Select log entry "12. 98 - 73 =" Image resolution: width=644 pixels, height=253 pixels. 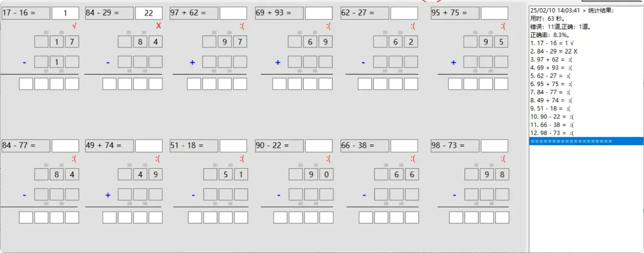pos(552,133)
